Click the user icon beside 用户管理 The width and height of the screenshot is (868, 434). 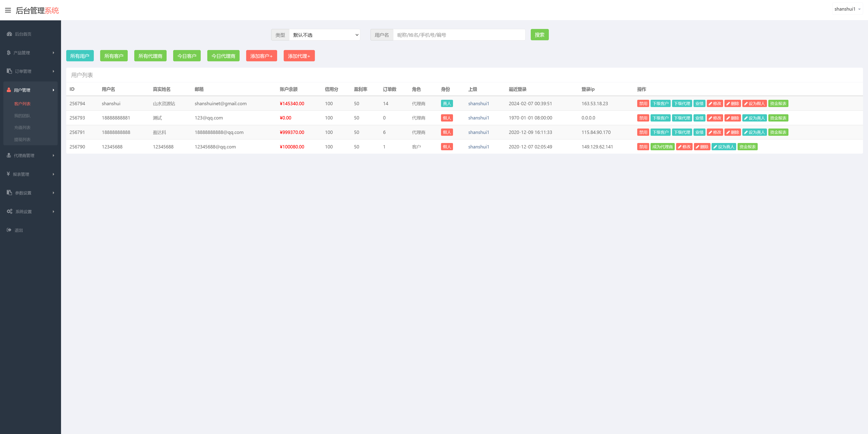coord(9,90)
